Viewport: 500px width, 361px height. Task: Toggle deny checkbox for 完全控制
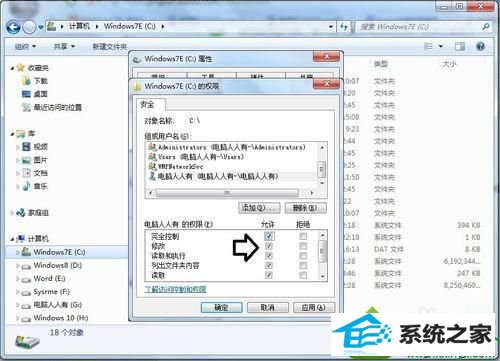(x=303, y=236)
